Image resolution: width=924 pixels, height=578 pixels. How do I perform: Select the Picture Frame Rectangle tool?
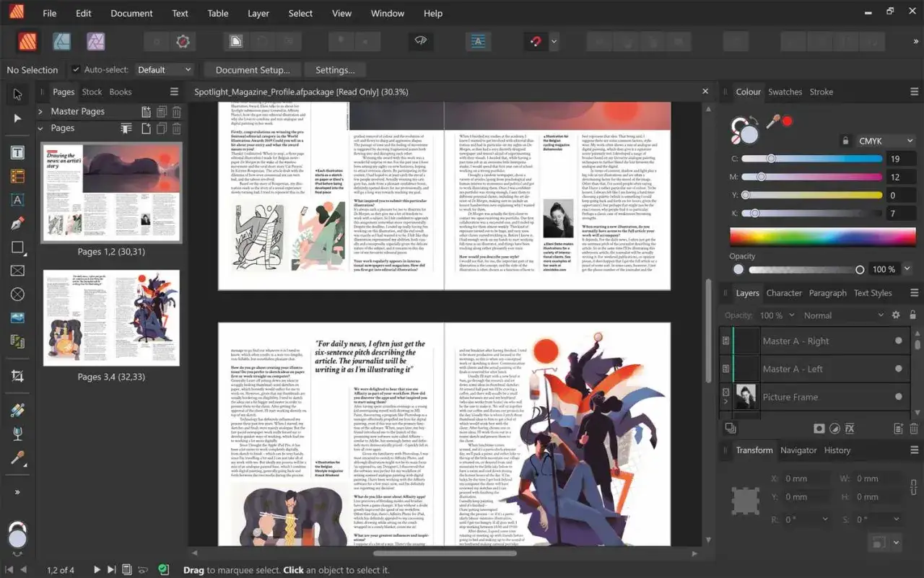[17, 271]
